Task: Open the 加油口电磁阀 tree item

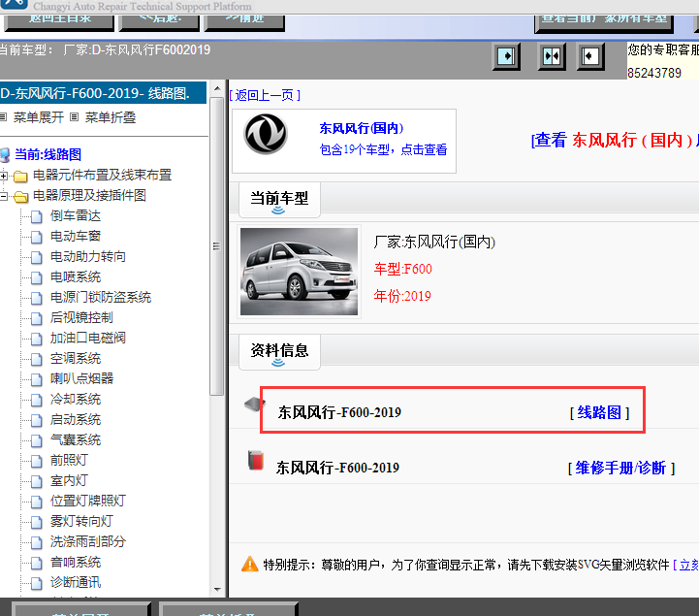Action: [88, 339]
